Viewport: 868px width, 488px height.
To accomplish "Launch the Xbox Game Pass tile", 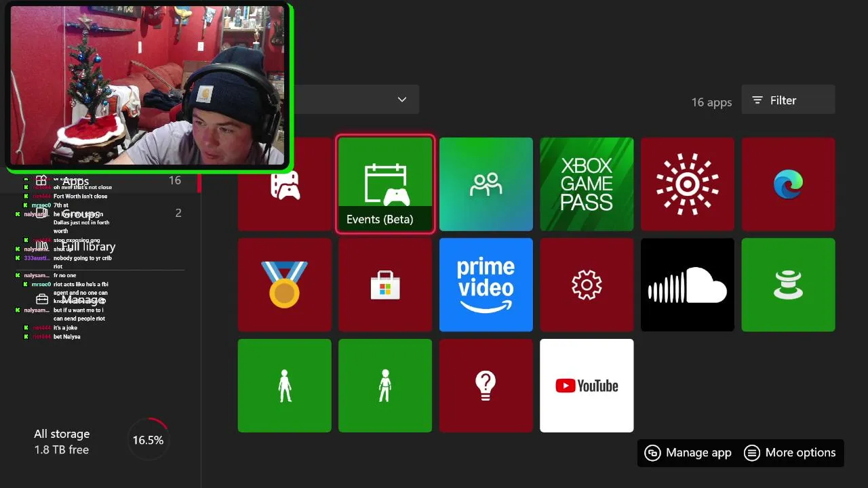I will [x=587, y=184].
